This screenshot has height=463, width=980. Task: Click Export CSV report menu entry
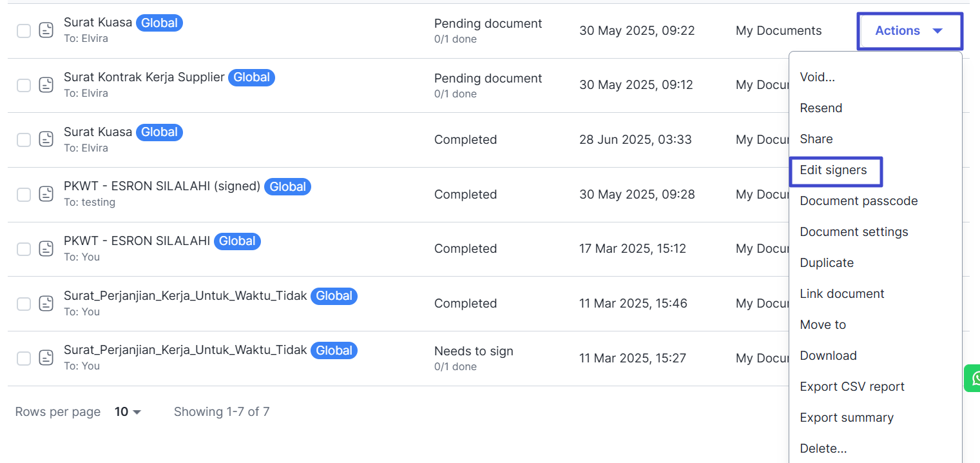pos(852,387)
